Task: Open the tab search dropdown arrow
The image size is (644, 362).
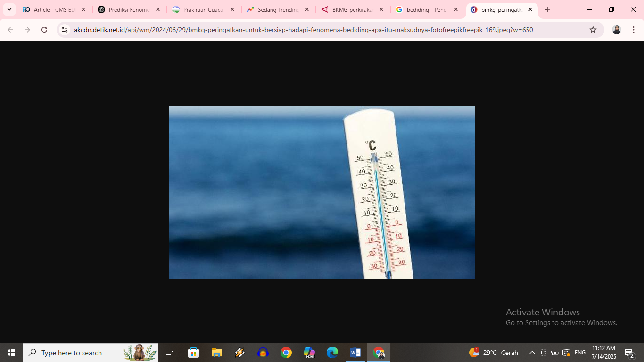Action: click(x=9, y=9)
